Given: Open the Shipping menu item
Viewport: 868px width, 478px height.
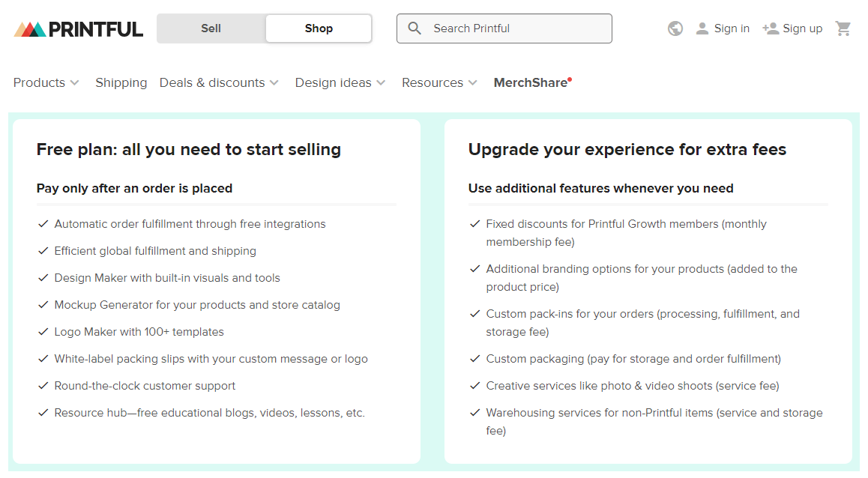Looking at the screenshot, I should (121, 82).
